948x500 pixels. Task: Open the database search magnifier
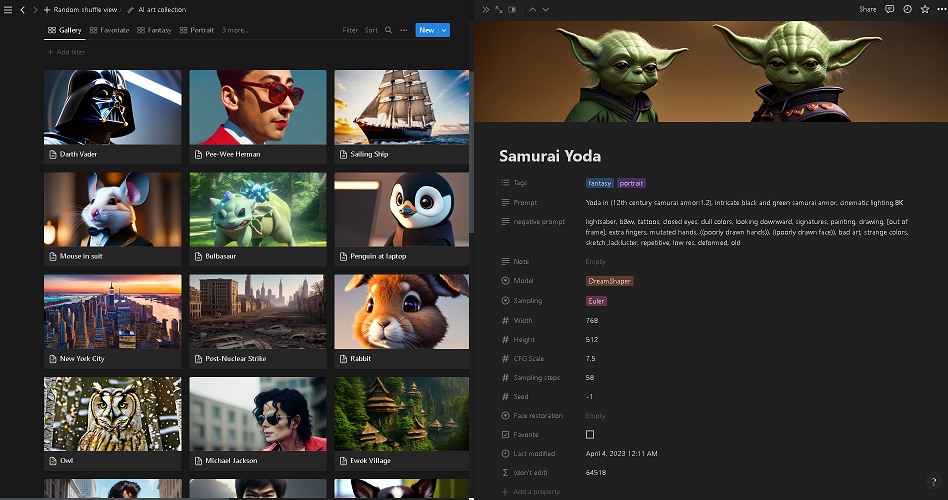[388, 30]
